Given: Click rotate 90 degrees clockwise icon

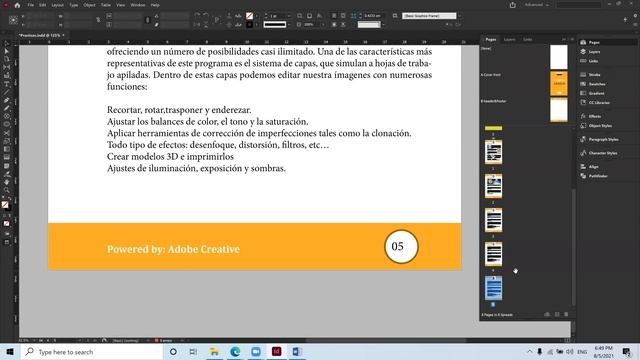Looking at the screenshot, I should click(197, 16).
